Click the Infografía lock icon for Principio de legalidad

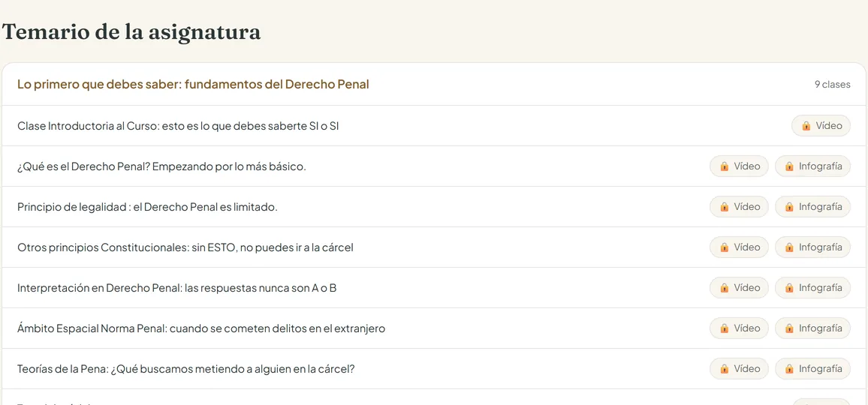(789, 207)
